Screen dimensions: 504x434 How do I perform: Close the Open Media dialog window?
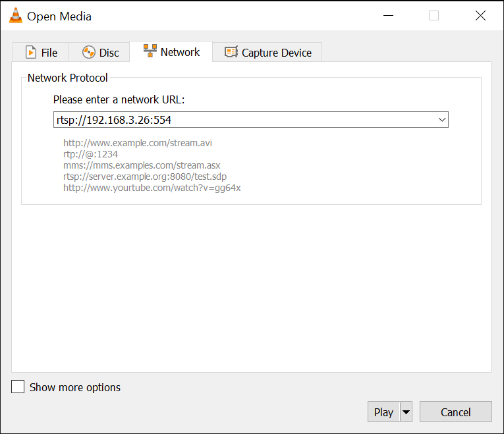pos(480,16)
